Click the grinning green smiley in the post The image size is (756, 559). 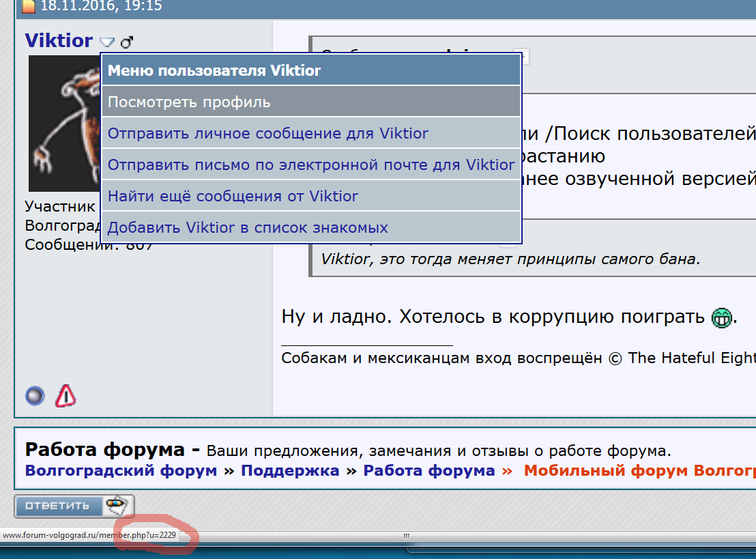tap(721, 317)
